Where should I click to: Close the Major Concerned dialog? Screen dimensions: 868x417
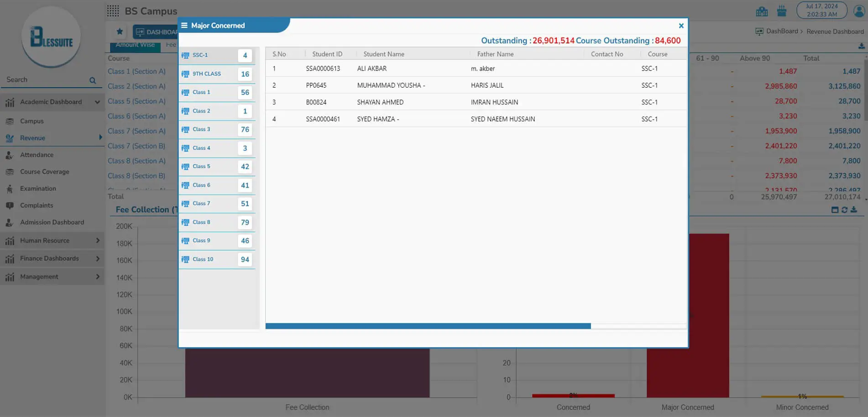coord(681,26)
